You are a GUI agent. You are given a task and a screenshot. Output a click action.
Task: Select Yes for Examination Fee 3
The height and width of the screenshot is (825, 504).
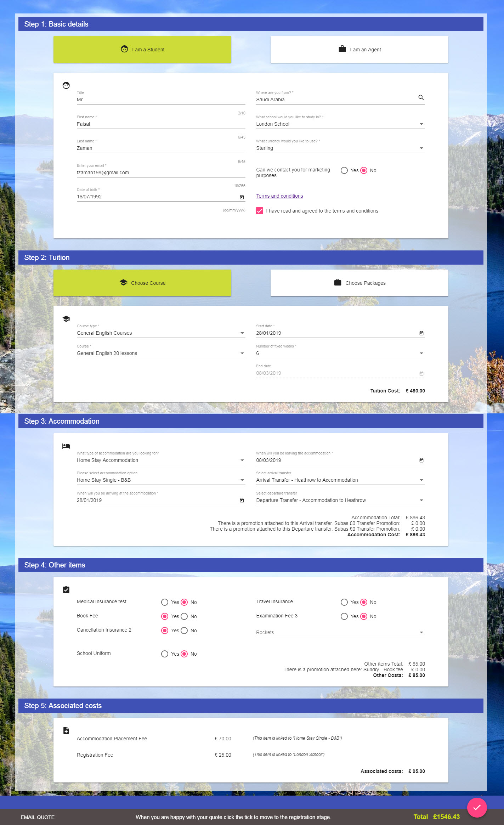[x=344, y=616]
